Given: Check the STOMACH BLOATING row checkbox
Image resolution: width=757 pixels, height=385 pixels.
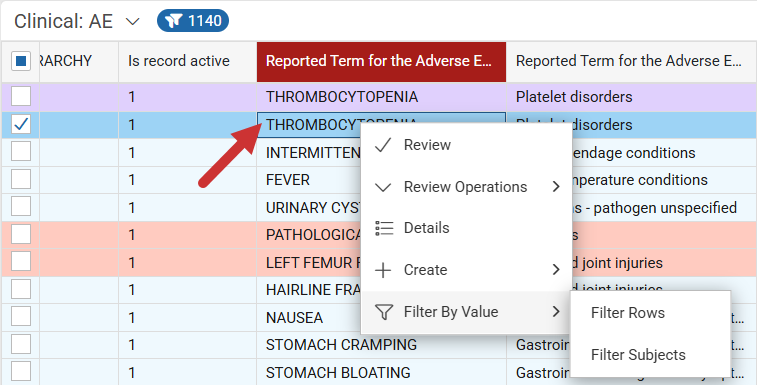Looking at the screenshot, I should pyautogui.click(x=21, y=372).
